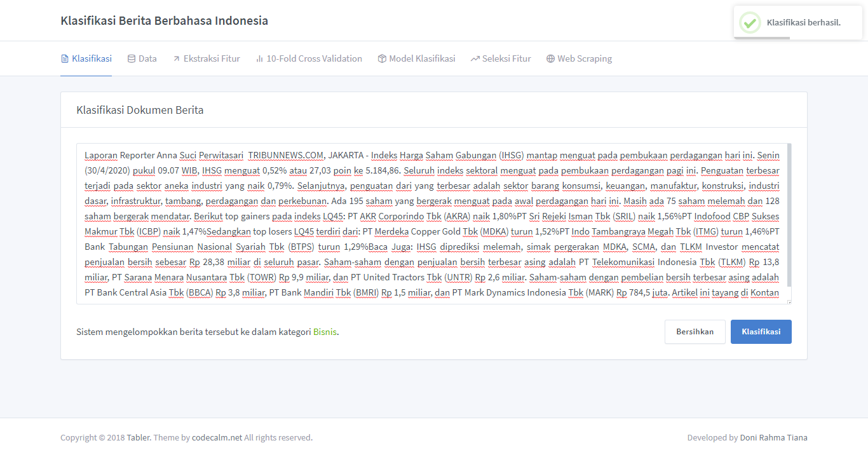This screenshot has width=868, height=457.
Task: Click the Bersihkan button
Action: tap(695, 332)
